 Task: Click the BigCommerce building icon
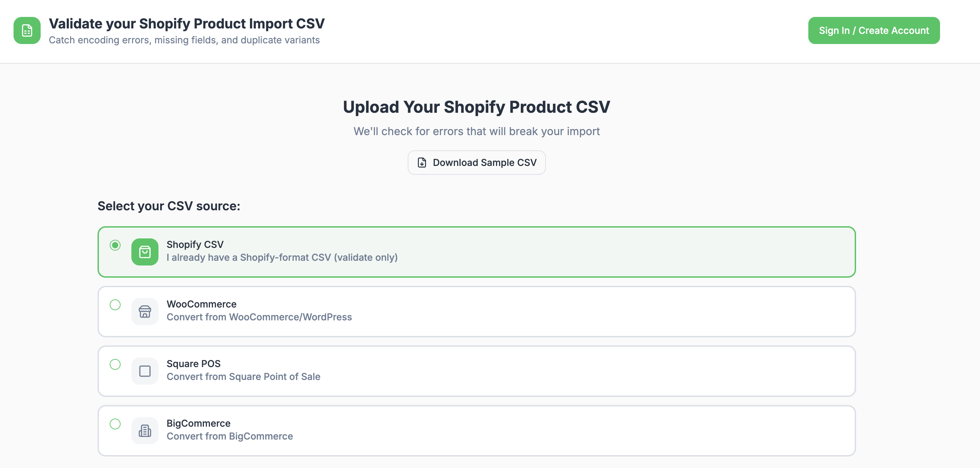[145, 430]
